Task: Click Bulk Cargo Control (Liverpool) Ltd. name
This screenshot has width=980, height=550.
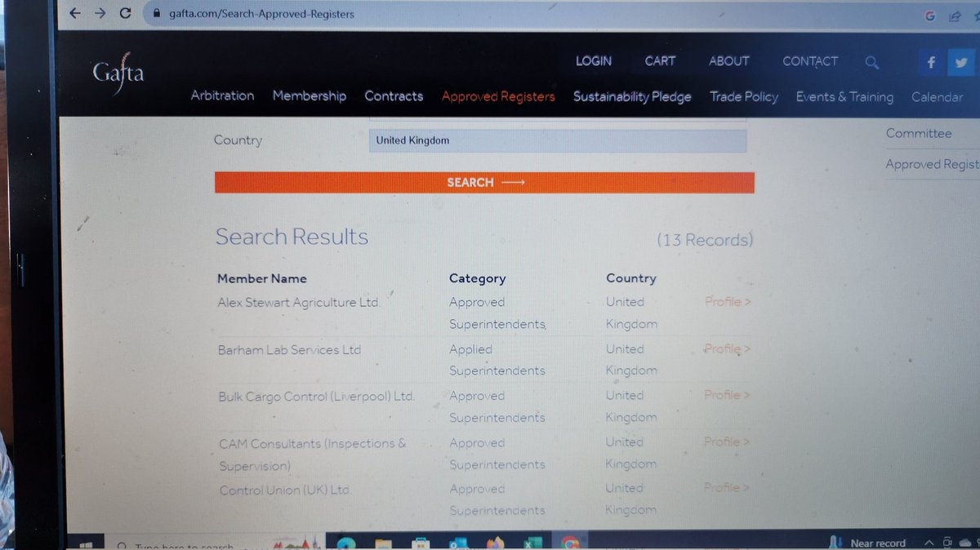Action: [316, 397]
